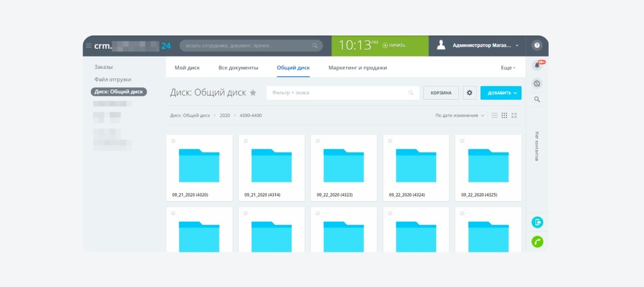Open the ДОБАВИТЬ dropdown button
This screenshot has width=644, height=287.
pos(500,93)
